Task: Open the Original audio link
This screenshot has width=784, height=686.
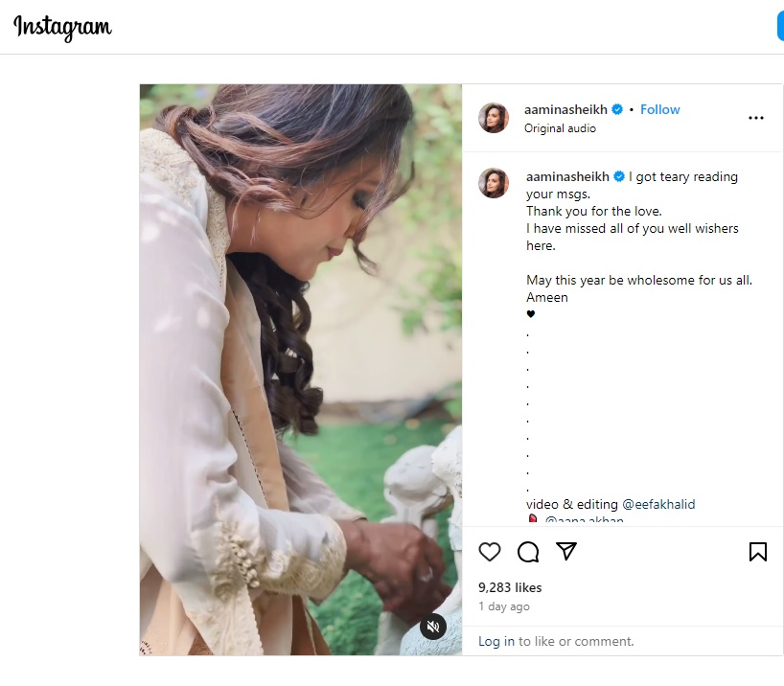Action: tap(560, 128)
